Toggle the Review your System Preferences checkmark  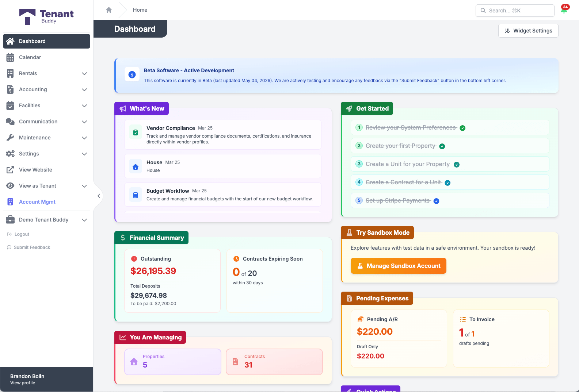point(462,128)
